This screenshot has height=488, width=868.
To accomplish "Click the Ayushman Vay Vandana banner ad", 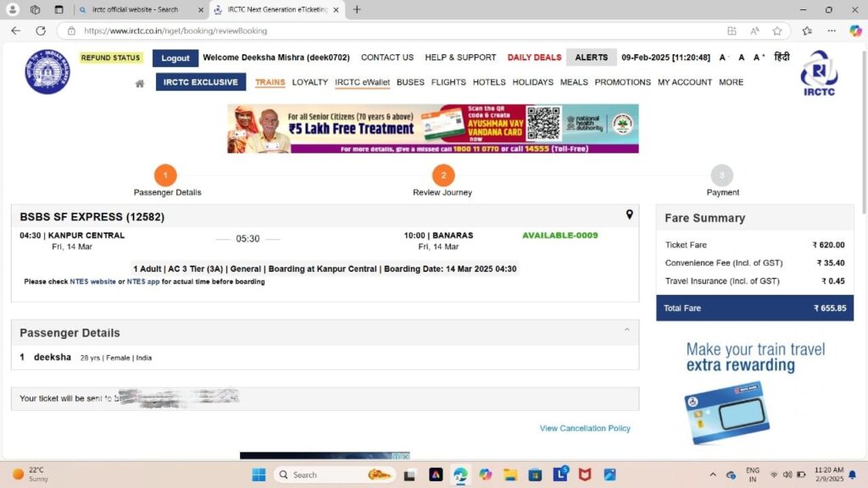I will click(433, 129).
